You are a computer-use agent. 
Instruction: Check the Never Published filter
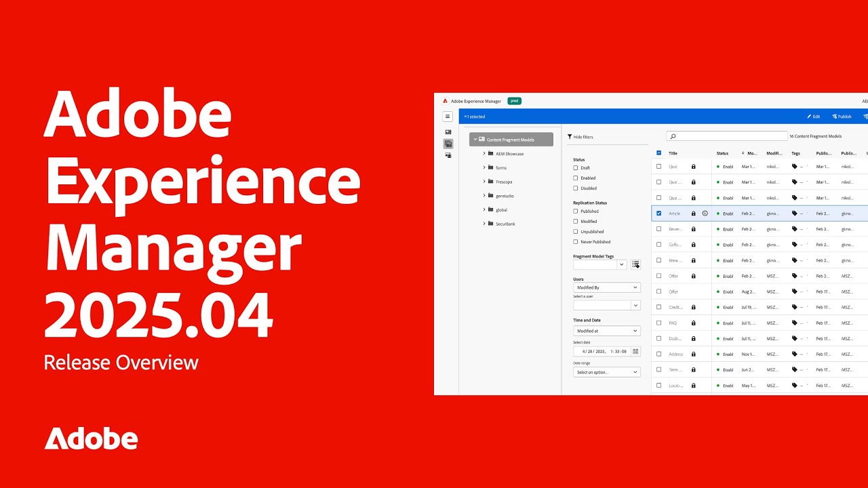[576, 242]
